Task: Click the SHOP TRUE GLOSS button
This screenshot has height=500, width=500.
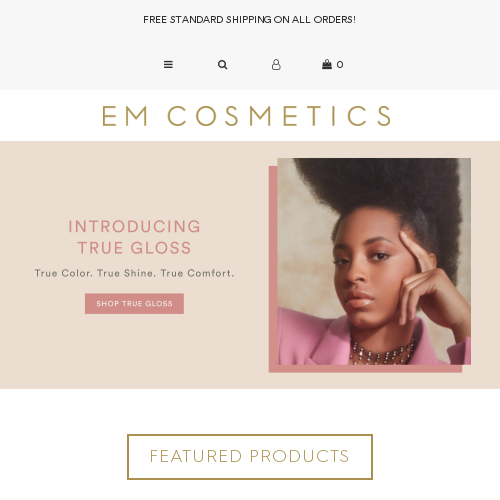Action: [x=134, y=303]
